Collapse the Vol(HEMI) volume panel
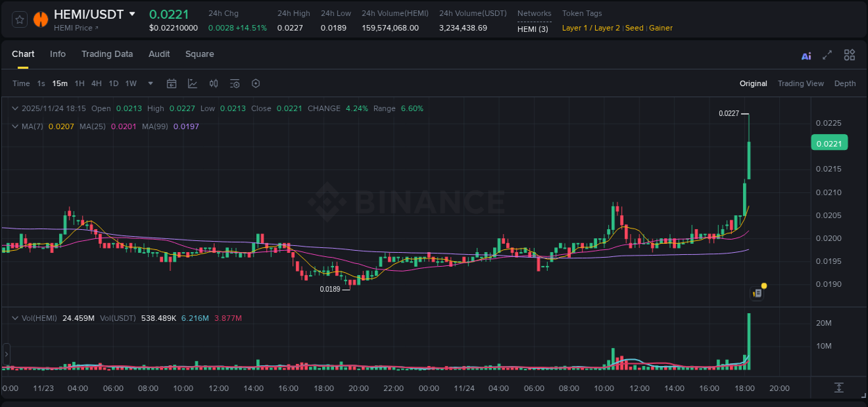This screenshot has height=407, width=868. click(14, 317)
